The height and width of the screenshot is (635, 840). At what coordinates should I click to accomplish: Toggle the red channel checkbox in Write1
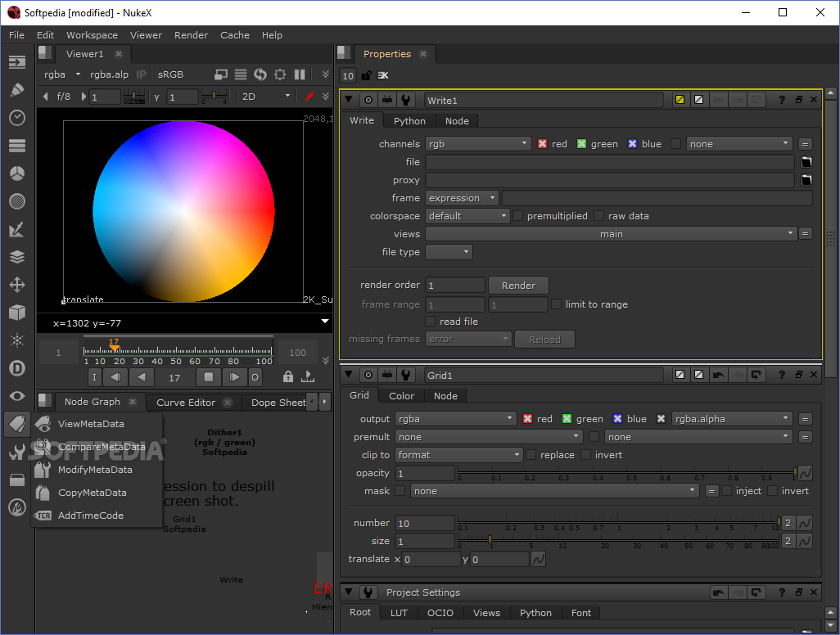coord(542,144)
